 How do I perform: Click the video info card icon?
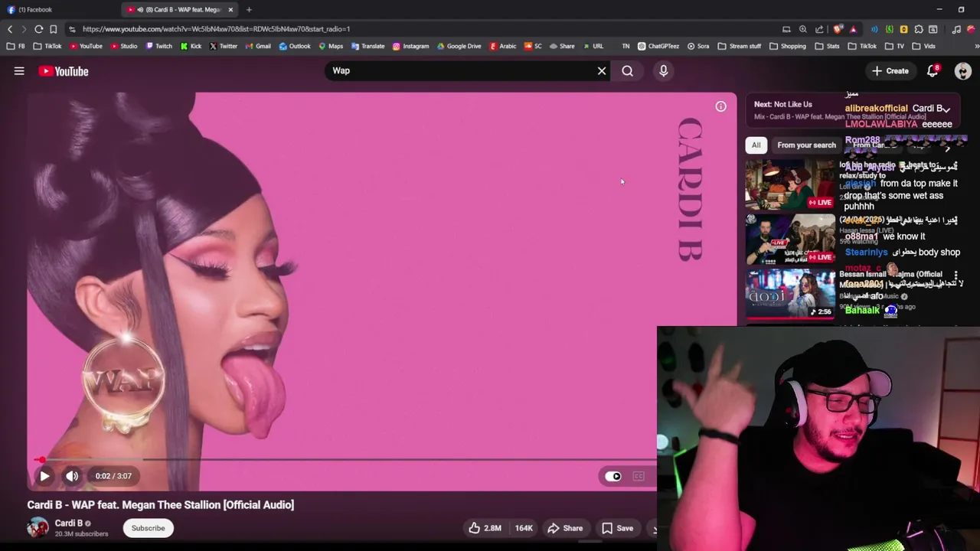(720, 106)
